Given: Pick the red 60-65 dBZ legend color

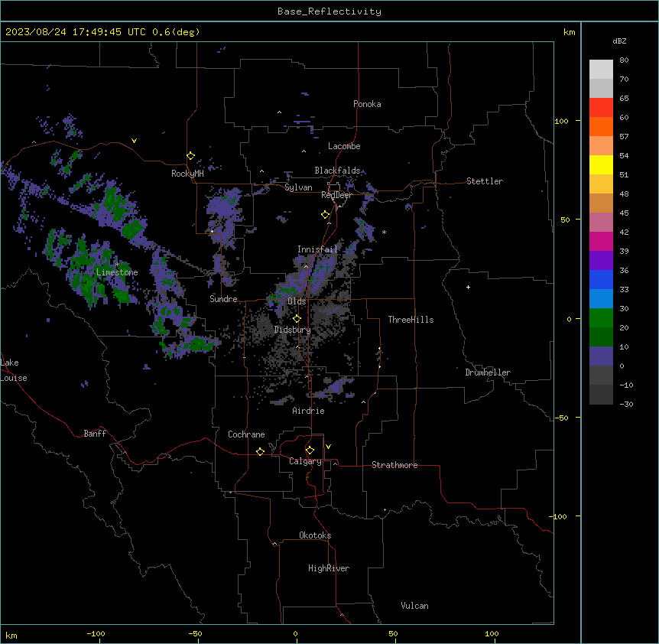Looking at the screenshot, I should (x=601, y=108).
